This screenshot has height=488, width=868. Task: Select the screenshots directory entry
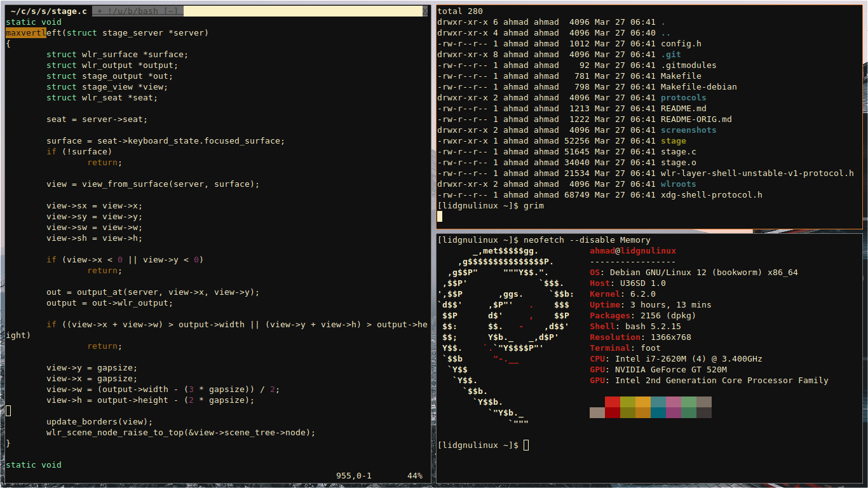(689, 130)
